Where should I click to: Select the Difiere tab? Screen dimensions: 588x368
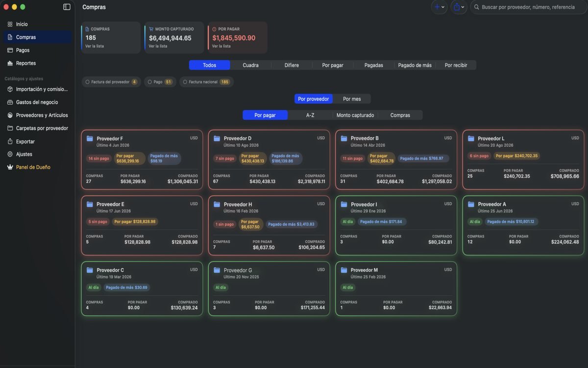pyautogui.click(x=292, y=65)
